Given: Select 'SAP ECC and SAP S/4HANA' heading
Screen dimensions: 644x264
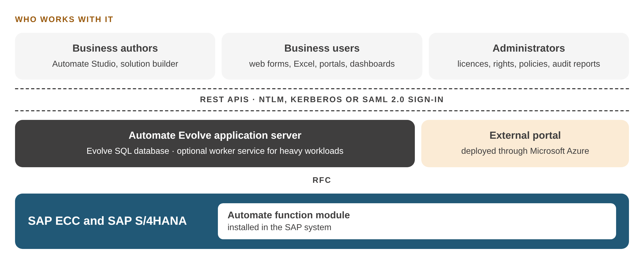Looking at the screenshot, I should [107, 221].
